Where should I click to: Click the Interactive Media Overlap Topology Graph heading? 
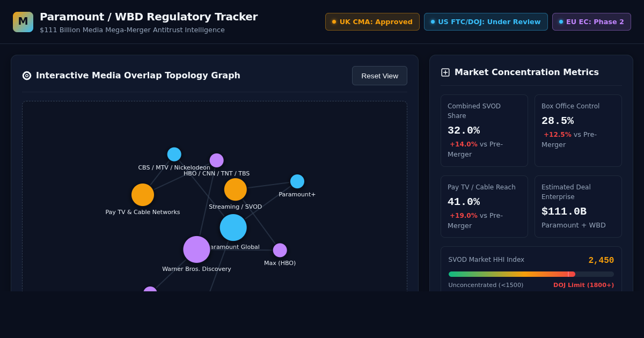coord(138,76)
